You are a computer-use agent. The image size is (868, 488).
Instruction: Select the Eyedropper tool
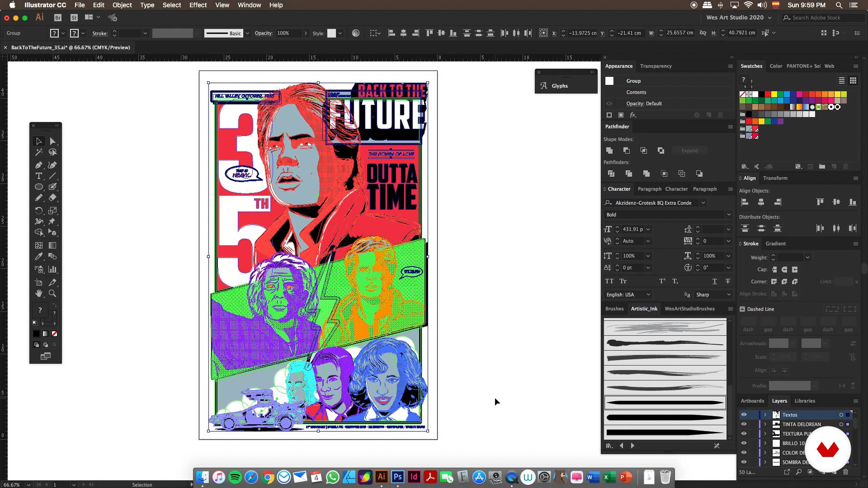[39, 257]
